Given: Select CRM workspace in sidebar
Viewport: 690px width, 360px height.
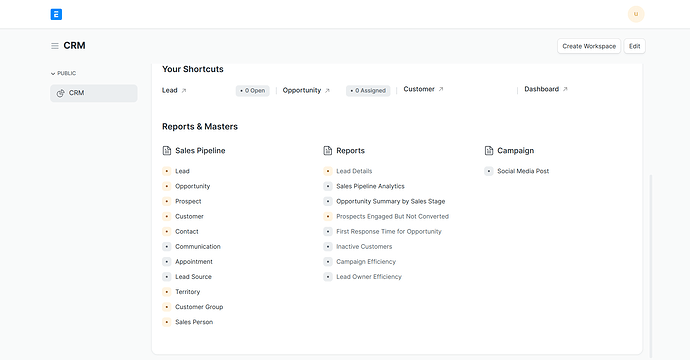Looking at the screenshot, I should click(x=94, y=93).
